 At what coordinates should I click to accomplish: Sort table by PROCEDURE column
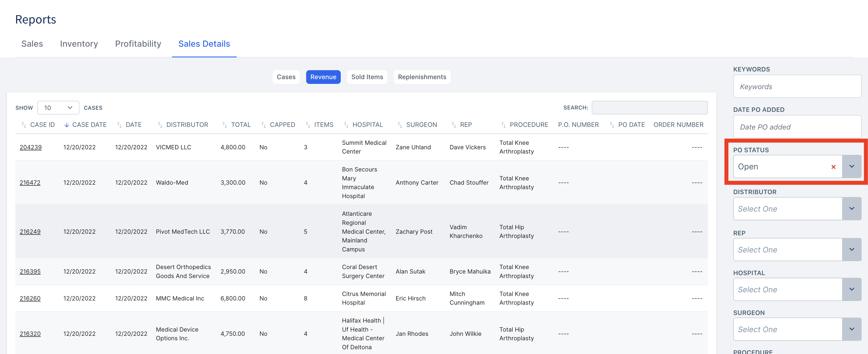click(x=524, y=125)
